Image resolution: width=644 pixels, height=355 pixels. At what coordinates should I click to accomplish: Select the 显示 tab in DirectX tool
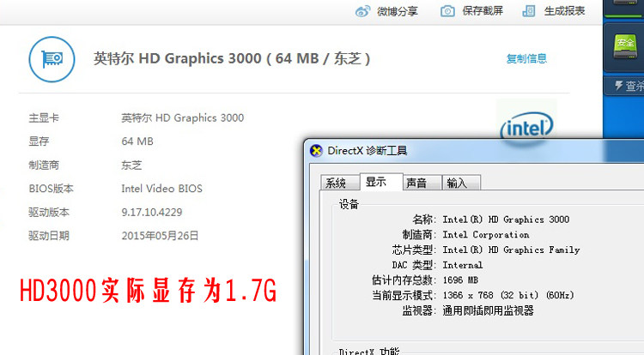pos(380,182)
